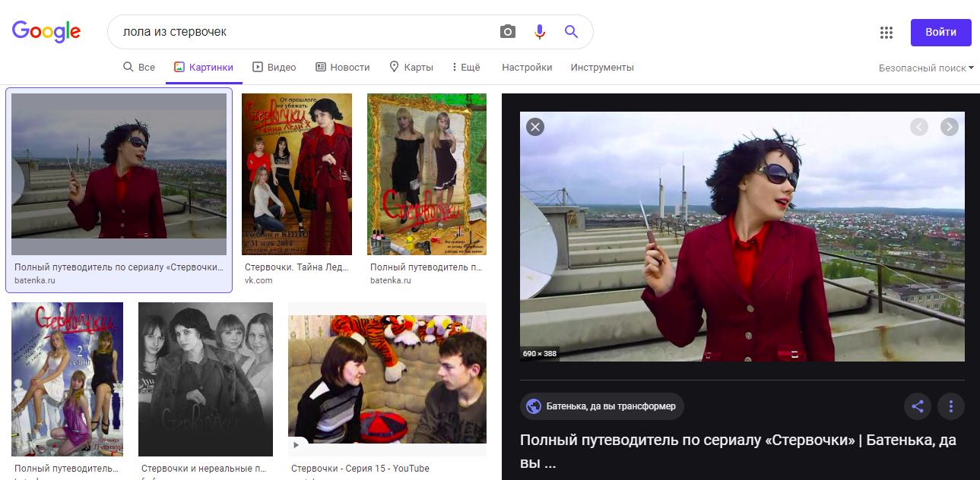Open the Батенька, да вы трансформер source link
This screenshot has height=480, width=980.
coord(602,406)
